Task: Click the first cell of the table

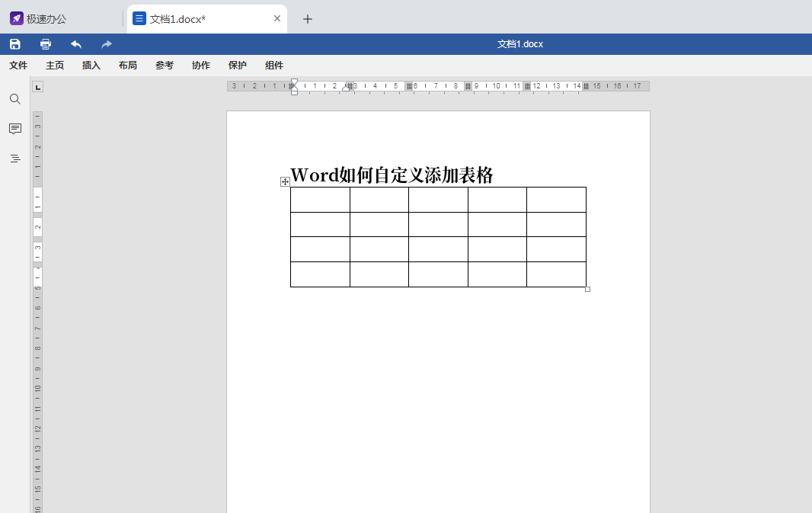Action: click(320, 200)
